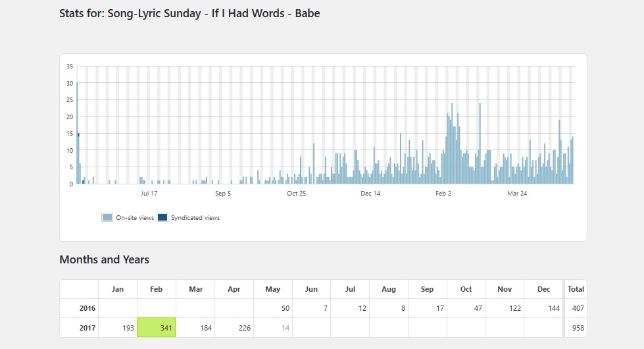Click the Total column header
This screenshot has width=644, height=349.
coord(575,289)
